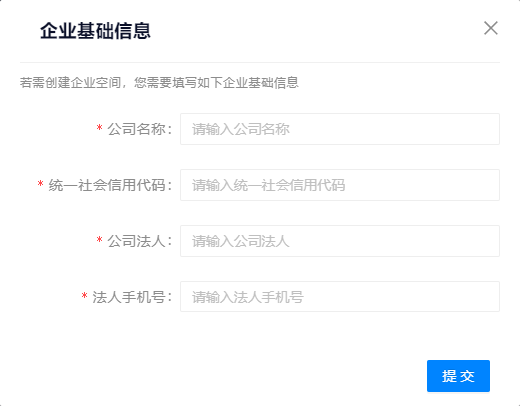This screenshot has width=520, height=406.
Task: Click the required asterisk before 法人手机号
Action: point(85,296)
